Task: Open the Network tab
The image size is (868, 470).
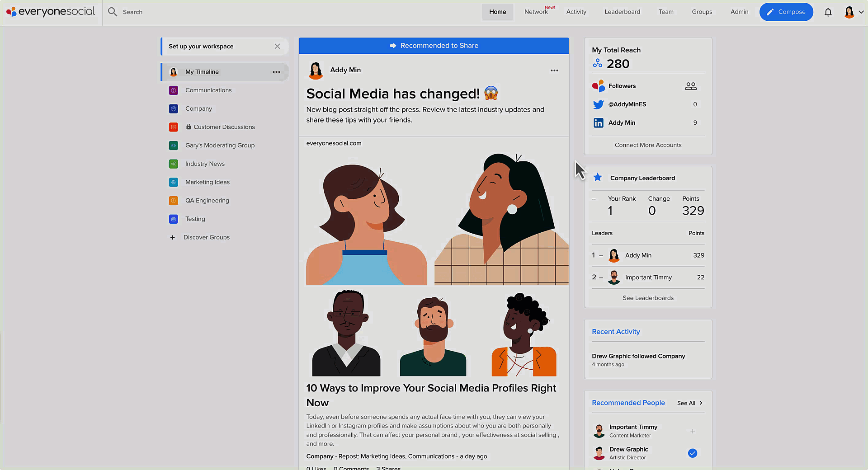Action: (x=536, y=12)
